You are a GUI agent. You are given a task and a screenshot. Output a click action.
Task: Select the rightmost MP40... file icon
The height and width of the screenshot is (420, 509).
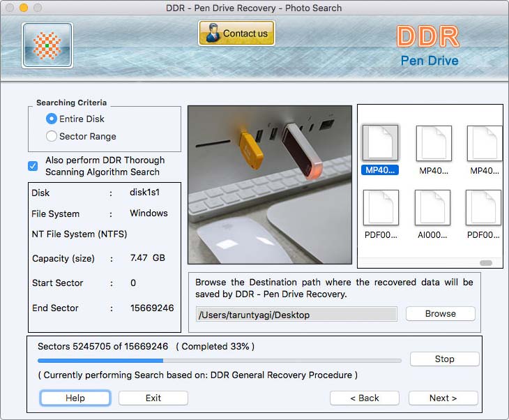tap(485, 143)
